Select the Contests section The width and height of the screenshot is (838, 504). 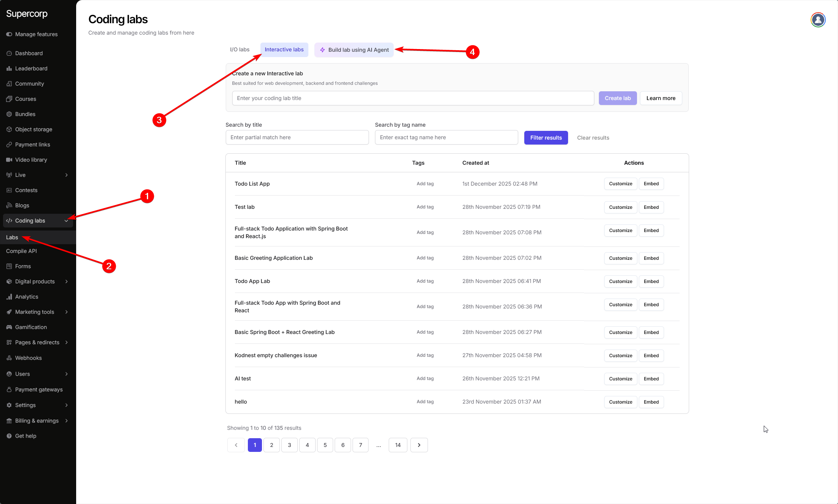(x=26, y=190)
